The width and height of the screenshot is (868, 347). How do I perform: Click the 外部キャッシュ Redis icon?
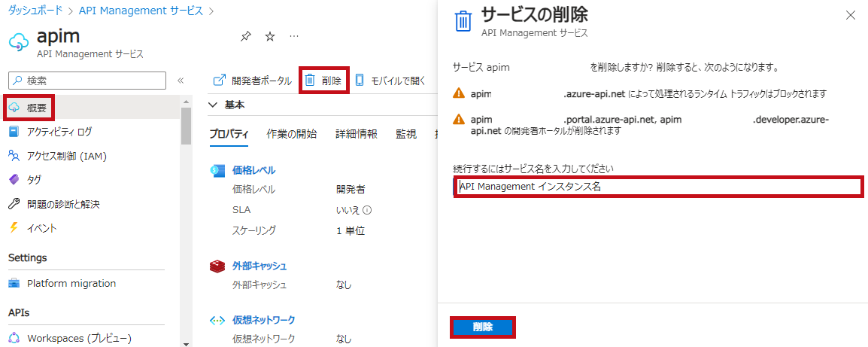coord(217,266)
